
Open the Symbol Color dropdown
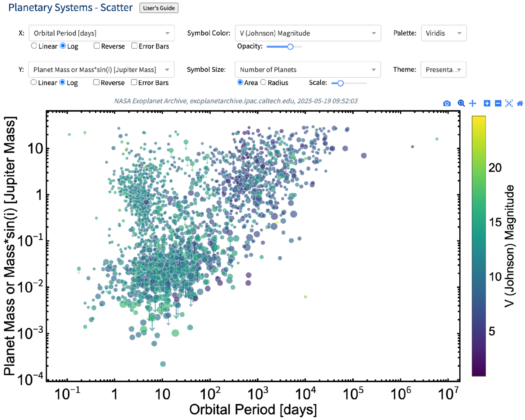(x=308, y=33)
